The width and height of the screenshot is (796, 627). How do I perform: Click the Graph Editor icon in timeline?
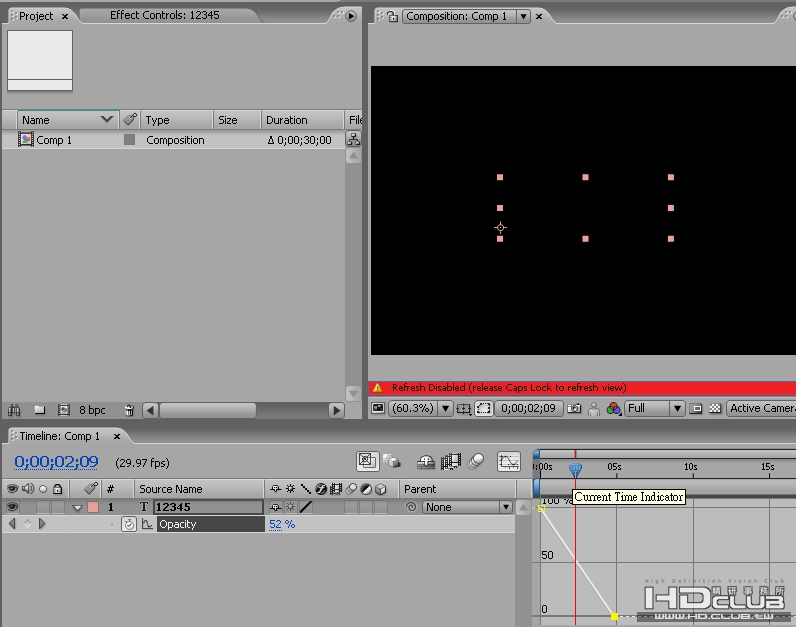[508, 461]
